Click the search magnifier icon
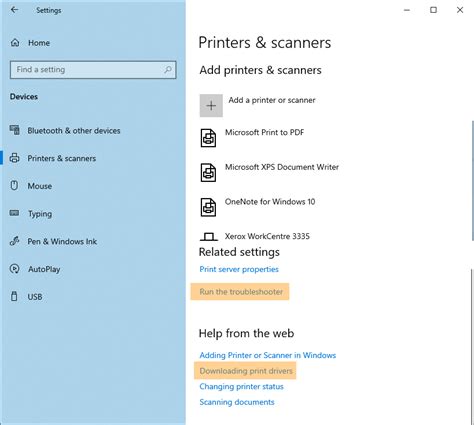This screenshot has height=425, width=474. click(x=168, y=69)
